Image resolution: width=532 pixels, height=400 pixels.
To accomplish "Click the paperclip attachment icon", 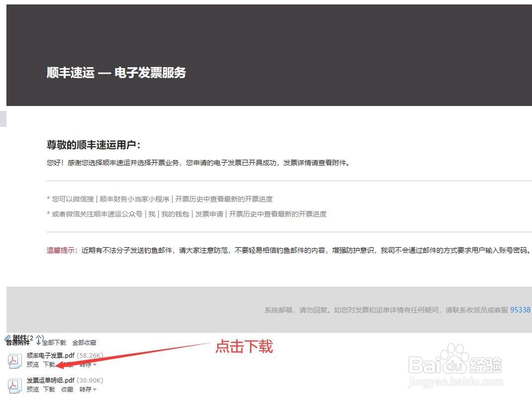I will [8, 338].
